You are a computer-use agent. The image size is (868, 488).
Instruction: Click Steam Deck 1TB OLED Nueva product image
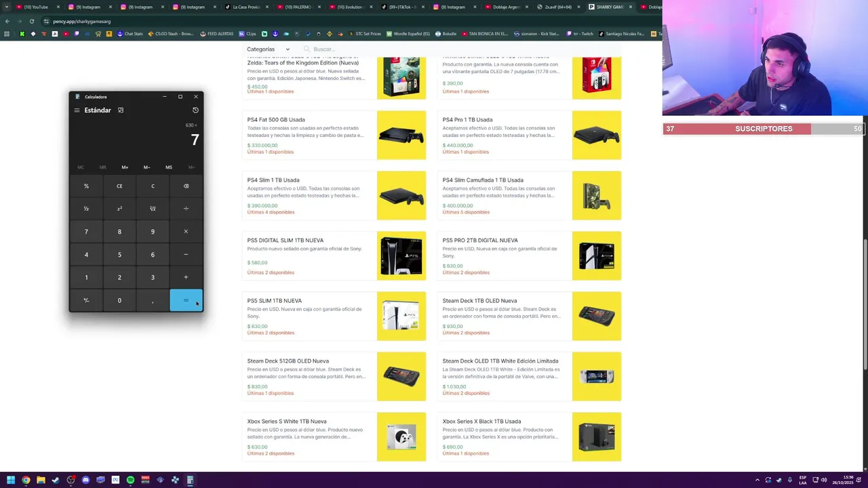pyautogui.click(x=597, y=317)
